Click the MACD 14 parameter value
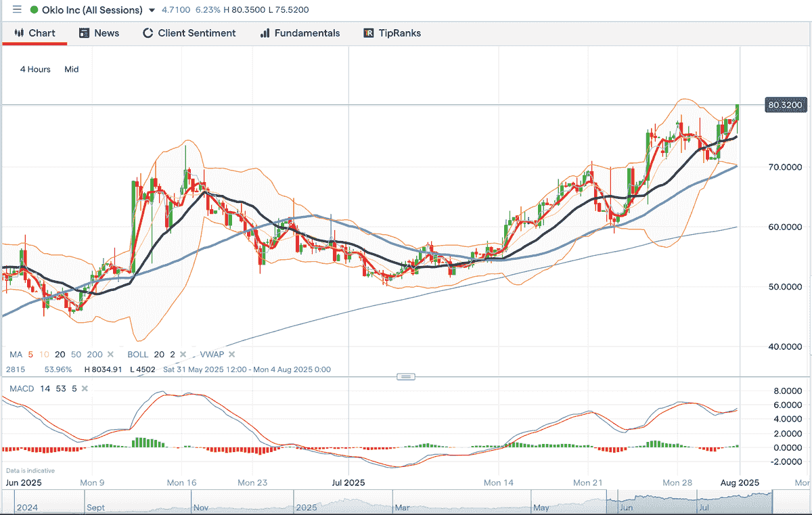Viewport: 812px width, 515px height. coord(44,388)
